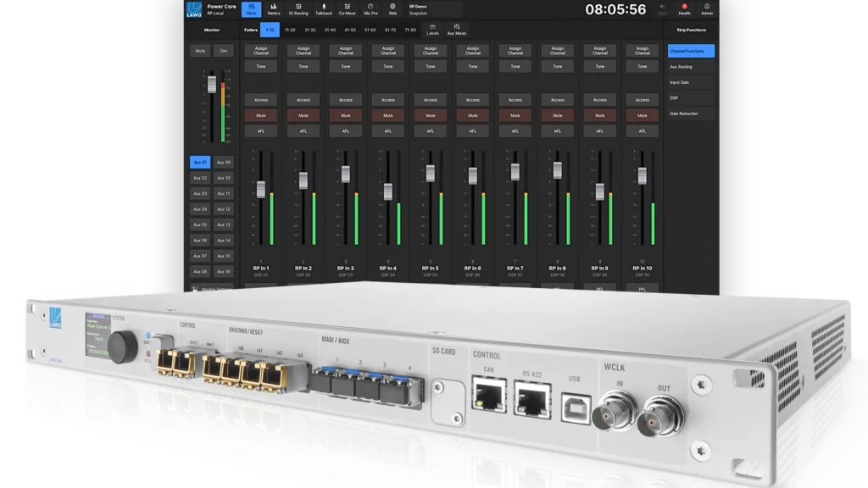This screenshot has height=488, width=868.
Task: Mute channel RP In 10
Action: (643, 115)
